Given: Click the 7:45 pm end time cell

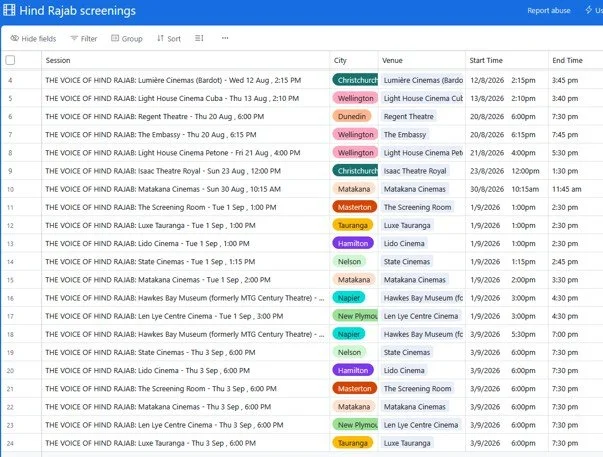Looking at the screenshot, I should coord(565,135).
